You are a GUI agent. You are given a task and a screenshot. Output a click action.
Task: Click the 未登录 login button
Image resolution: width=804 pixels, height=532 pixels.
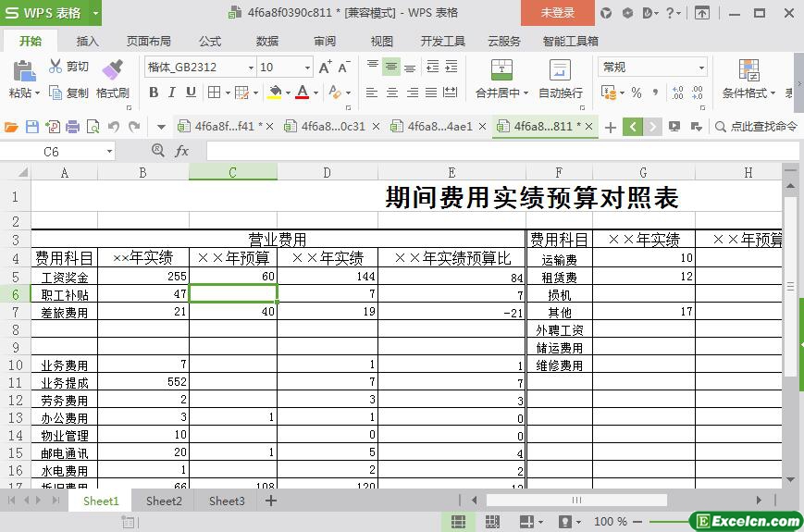(x=557, y=13)
